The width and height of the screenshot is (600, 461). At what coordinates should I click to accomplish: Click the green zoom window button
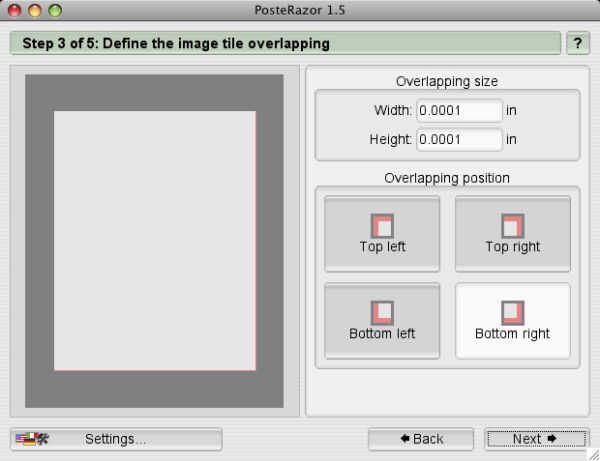click(55, 10)
